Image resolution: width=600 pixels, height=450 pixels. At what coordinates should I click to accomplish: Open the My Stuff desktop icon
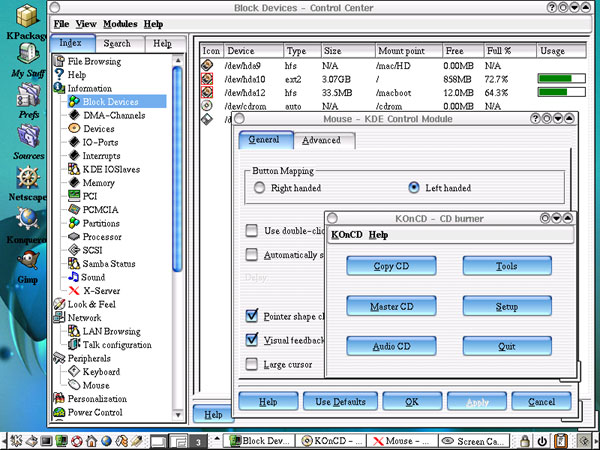coord(28,54)
